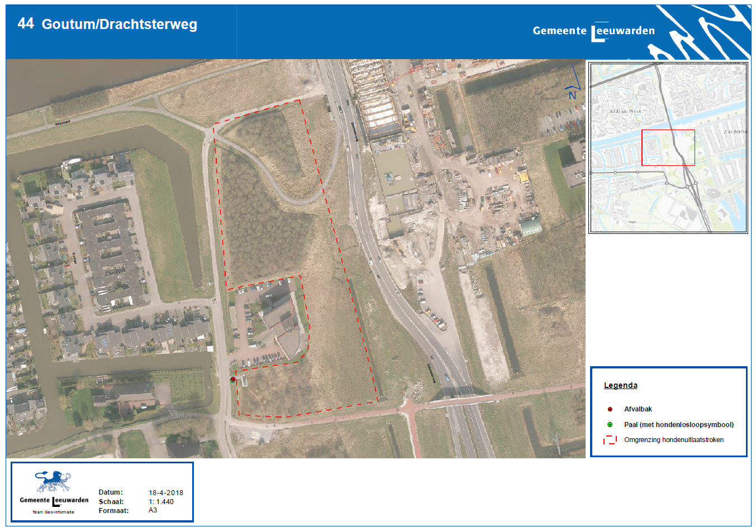Click the "Paal (met hondenlosloopsymbool)" legend label

point(678,425)
